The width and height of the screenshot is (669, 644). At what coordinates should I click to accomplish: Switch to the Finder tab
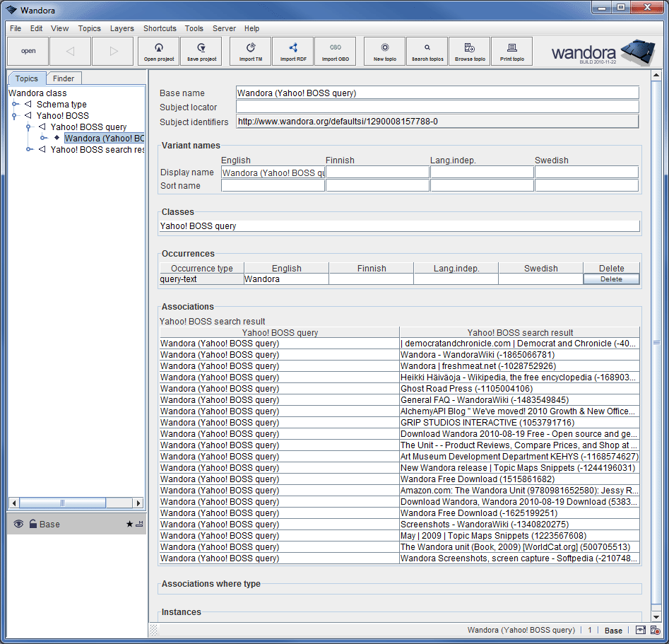click(64, 78)
